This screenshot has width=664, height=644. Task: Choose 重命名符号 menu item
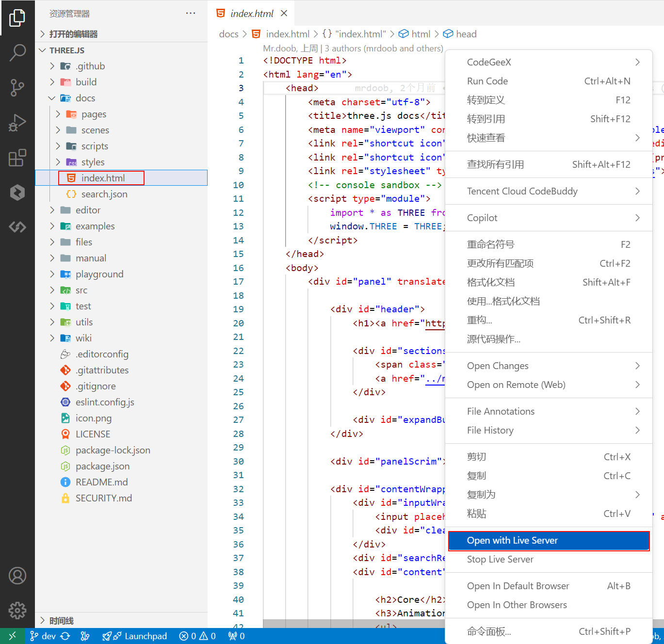point(549,244)
